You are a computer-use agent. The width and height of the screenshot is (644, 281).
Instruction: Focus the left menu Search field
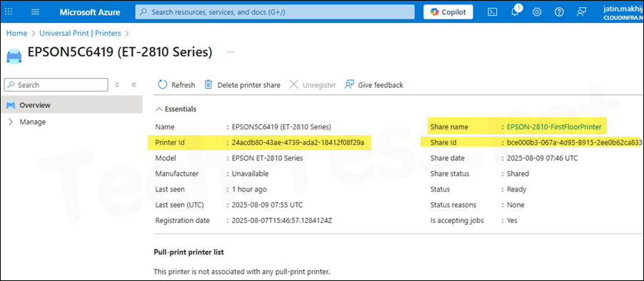pyautogui.click(x=56, y=85)
